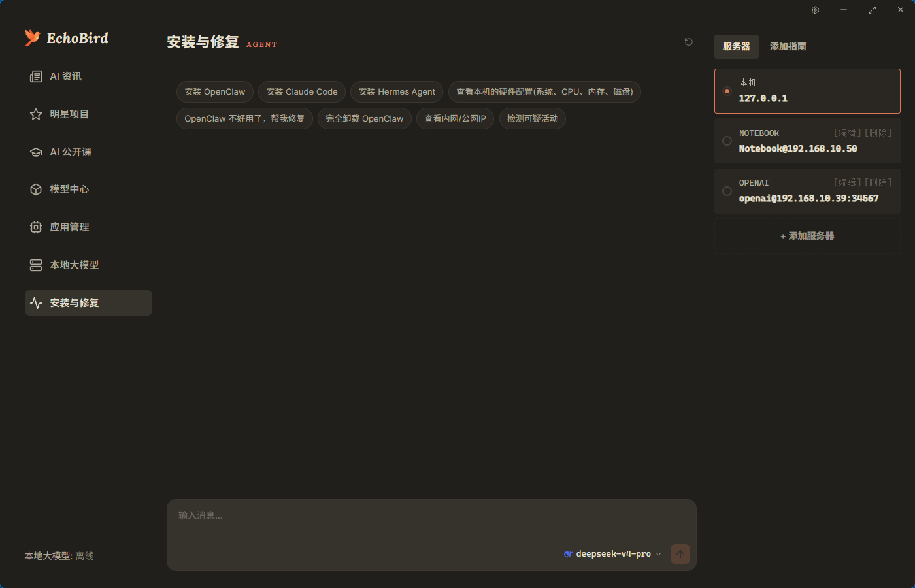The height and width of the screenshot is (588, 915).
Task: Click the 安装与修复 pulse icon
Action: [x=36, y=303]
